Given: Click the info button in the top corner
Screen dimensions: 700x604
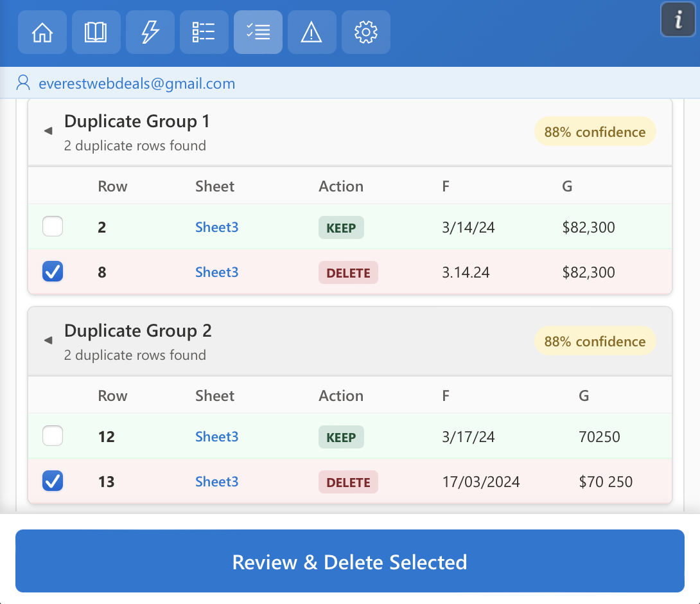Looking at the screenshot, I should [678, 19].
